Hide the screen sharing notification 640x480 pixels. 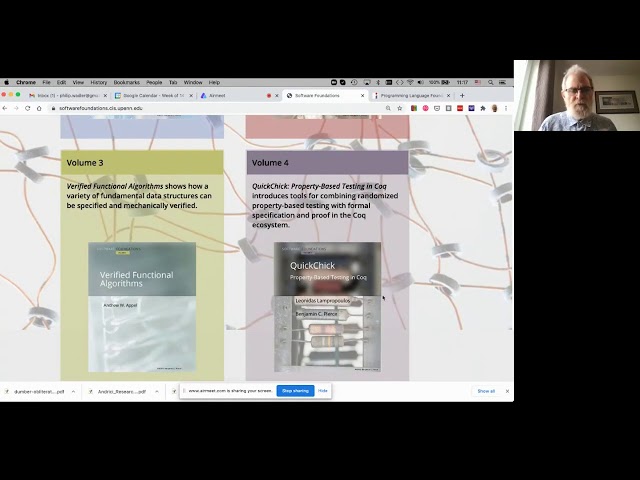[323, 391]
